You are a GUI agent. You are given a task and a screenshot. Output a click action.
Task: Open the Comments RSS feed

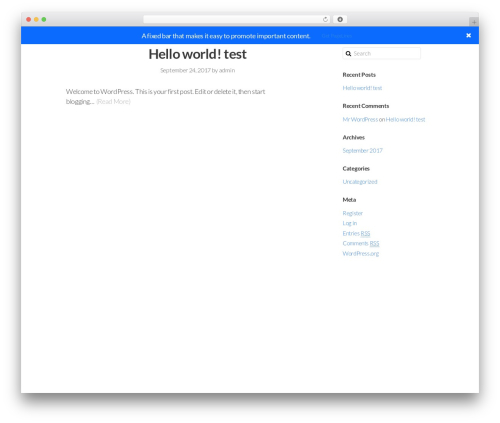tap(361, 243)
